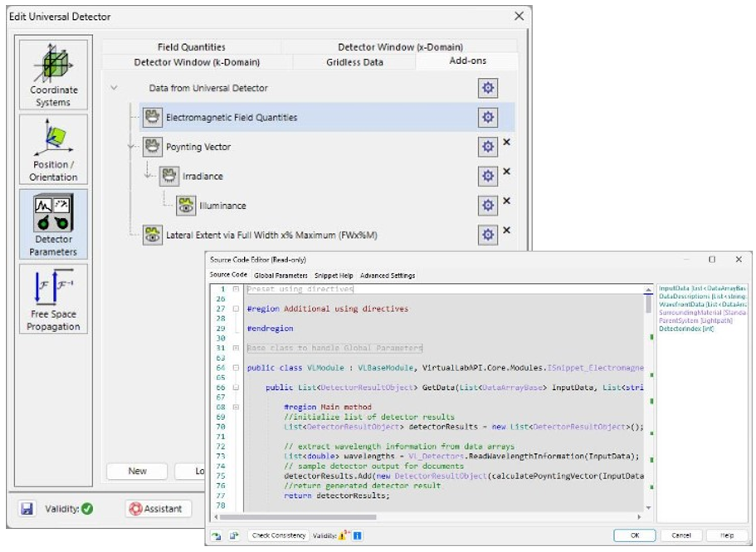Open the Snippet Help tab
Image resolution: width=756 pixels, height=552 pixels.
334,276
